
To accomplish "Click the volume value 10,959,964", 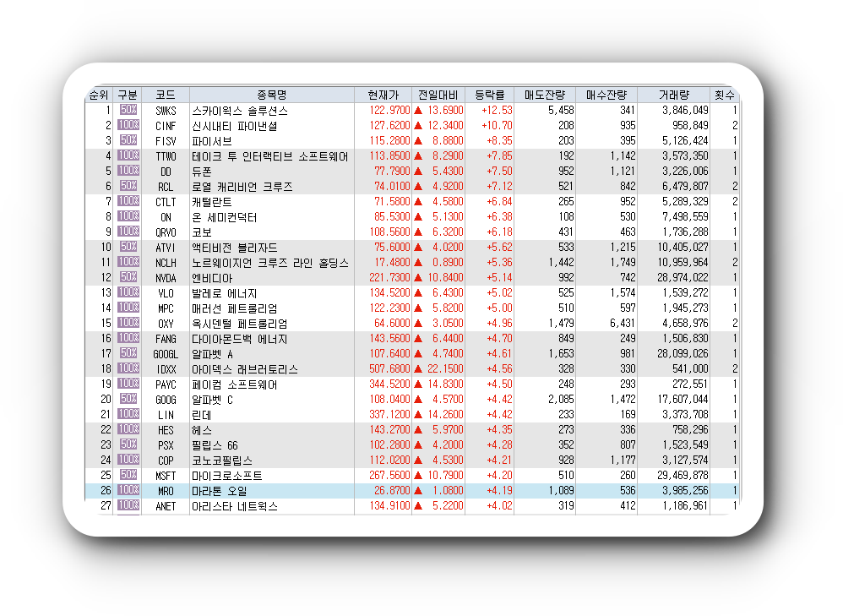I will pyautogui.click(x=683, y=263).
